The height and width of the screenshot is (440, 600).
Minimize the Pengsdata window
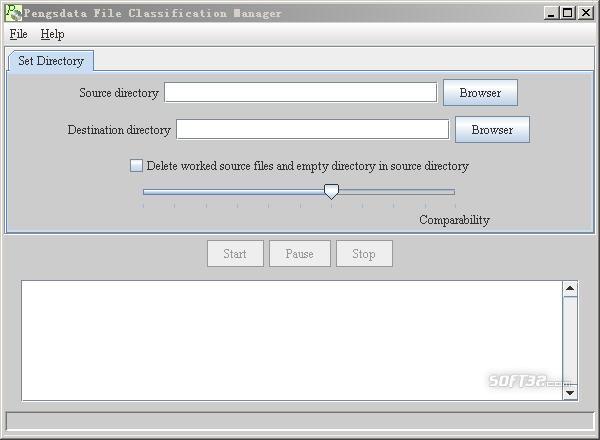click(551, 13)
